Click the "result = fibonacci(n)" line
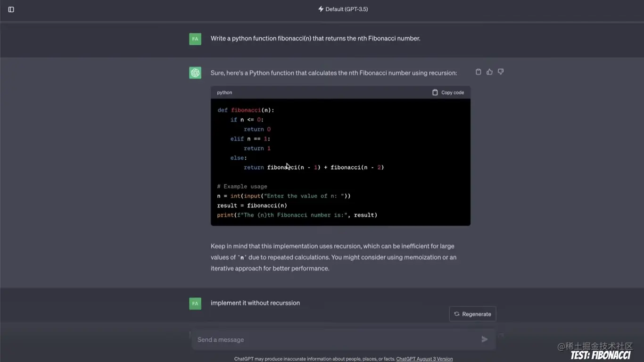Image resolution: width=644 pixels, height=362 pixels. click(x=252, y=206)
